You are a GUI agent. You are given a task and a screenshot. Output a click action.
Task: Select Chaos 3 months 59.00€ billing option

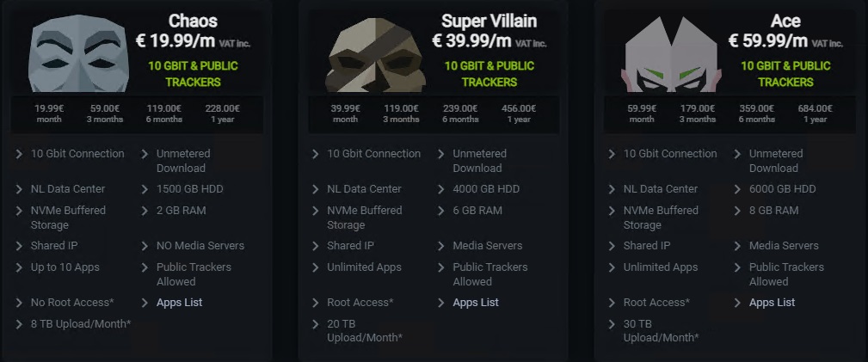[x=104, y=114]
